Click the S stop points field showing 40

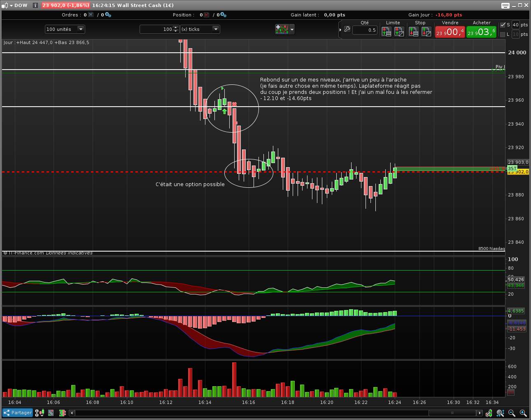coord(515,25)
